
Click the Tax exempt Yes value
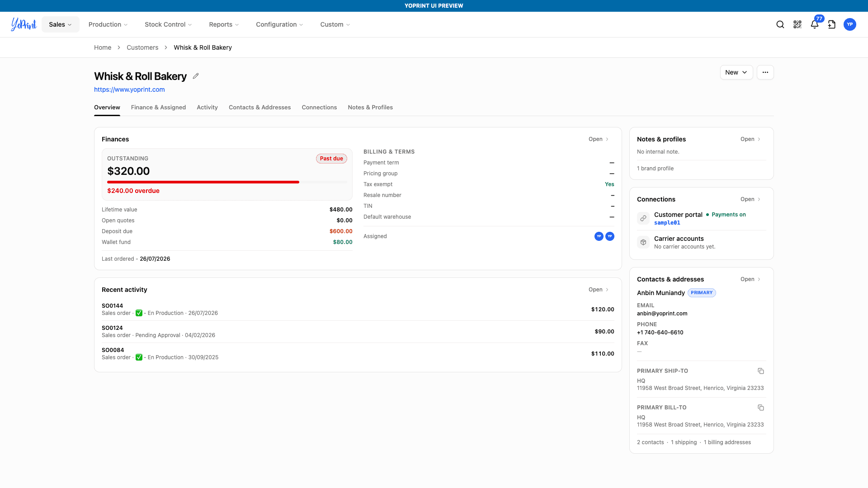pos(609,184)
